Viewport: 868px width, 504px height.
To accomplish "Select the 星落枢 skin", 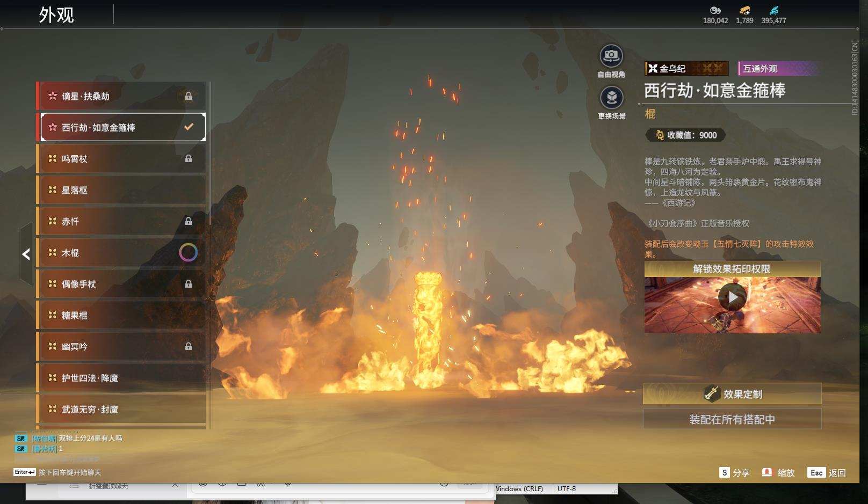I will tap(121, 190).
